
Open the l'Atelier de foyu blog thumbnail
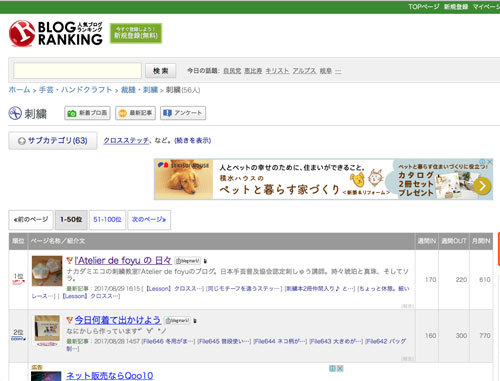pos(47,271)
